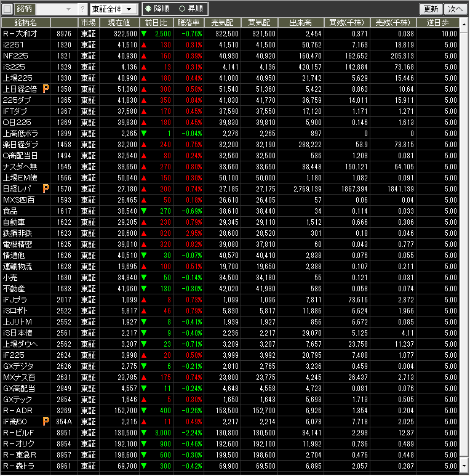Image resolution: width=470 pixels, height=476 pixels.
Task: Select the R-東急R stock name
Action: [x=20, y=454]
